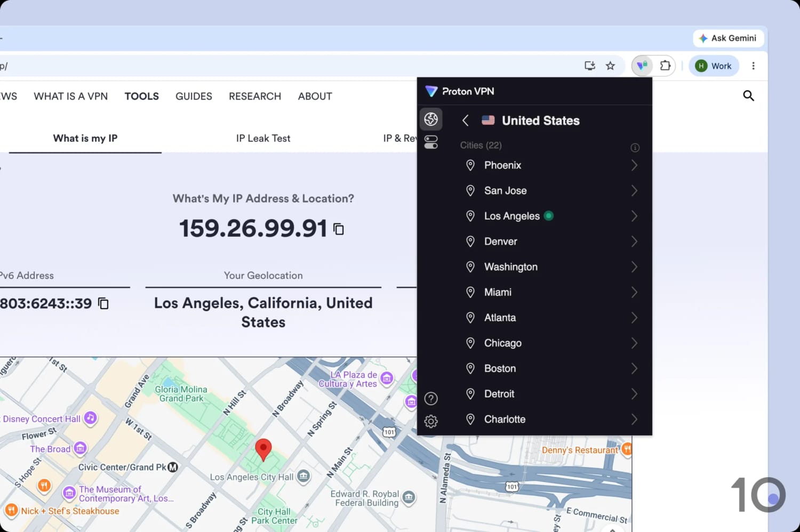The height and width of the screenshot is (532, 800).
Task: Select the globe countries icon in Proton sidebar
Action: pos(431,119)
